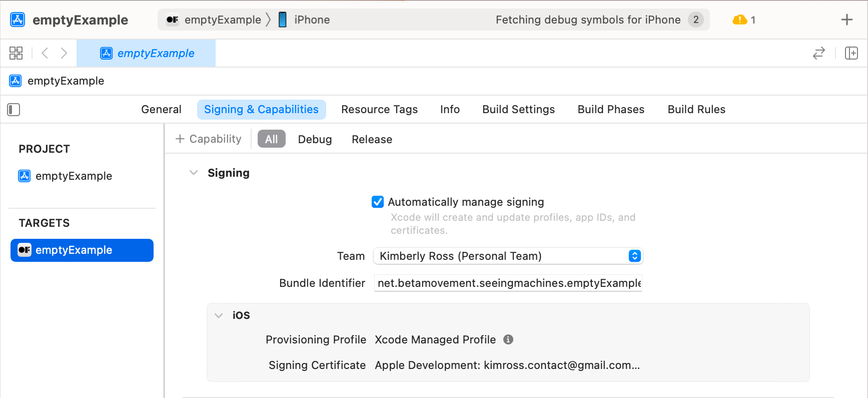Screen dimensions: 868x398
Task: Go back with the left chevron
Action: 45,53
